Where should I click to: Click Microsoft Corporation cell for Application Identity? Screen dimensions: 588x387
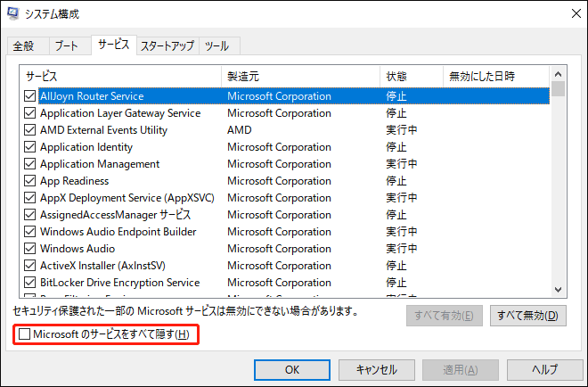tap(279, 147)
